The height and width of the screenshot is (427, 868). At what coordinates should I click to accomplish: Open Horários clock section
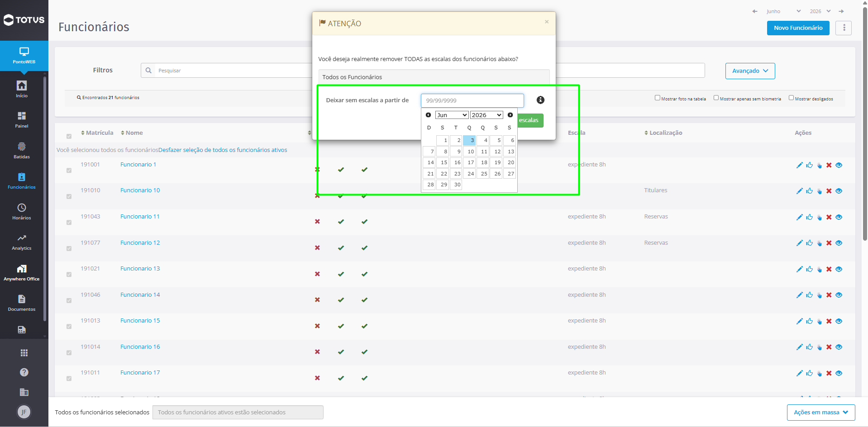coord(22,212)
